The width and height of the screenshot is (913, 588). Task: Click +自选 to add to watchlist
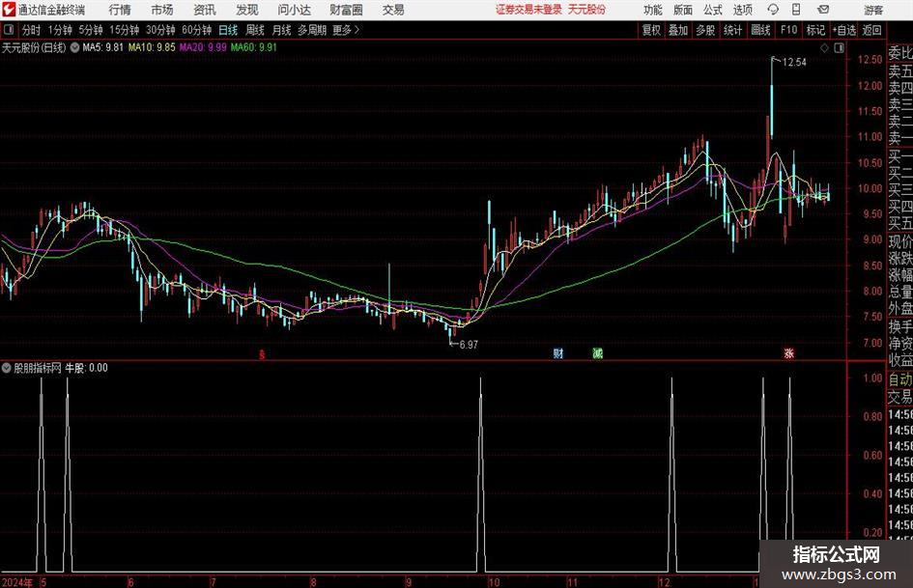coord(843,30)
